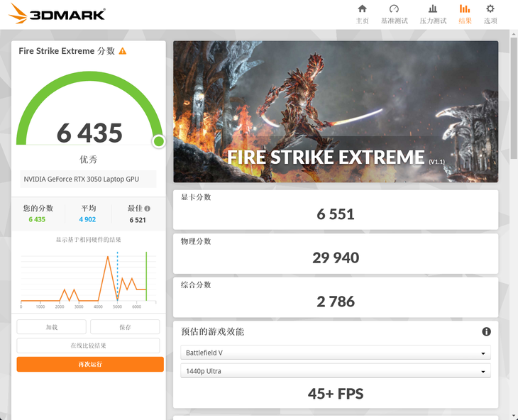The height and width of the screenshot is (420, 518).
Task: Expand the 1440p Ultra resolution dropdown
Action: pos(336,371)
